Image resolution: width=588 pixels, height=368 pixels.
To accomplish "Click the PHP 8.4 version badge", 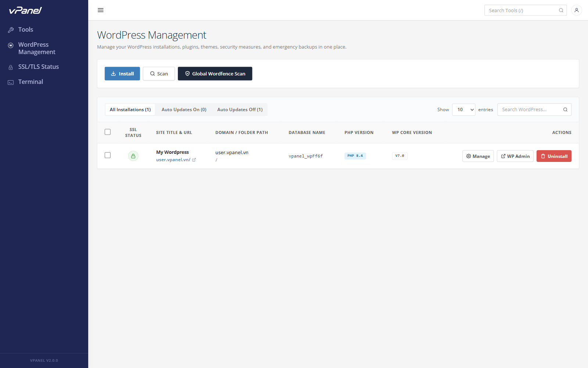I will click(x=355, y=156).
